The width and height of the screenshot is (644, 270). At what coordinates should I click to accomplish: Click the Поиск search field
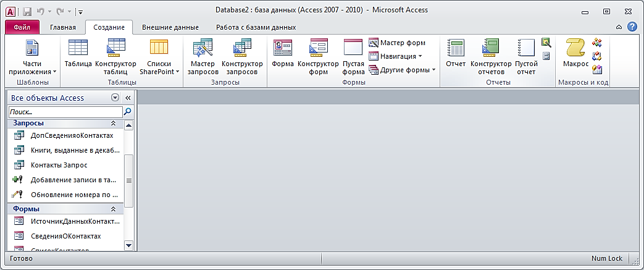pos(65,112)
